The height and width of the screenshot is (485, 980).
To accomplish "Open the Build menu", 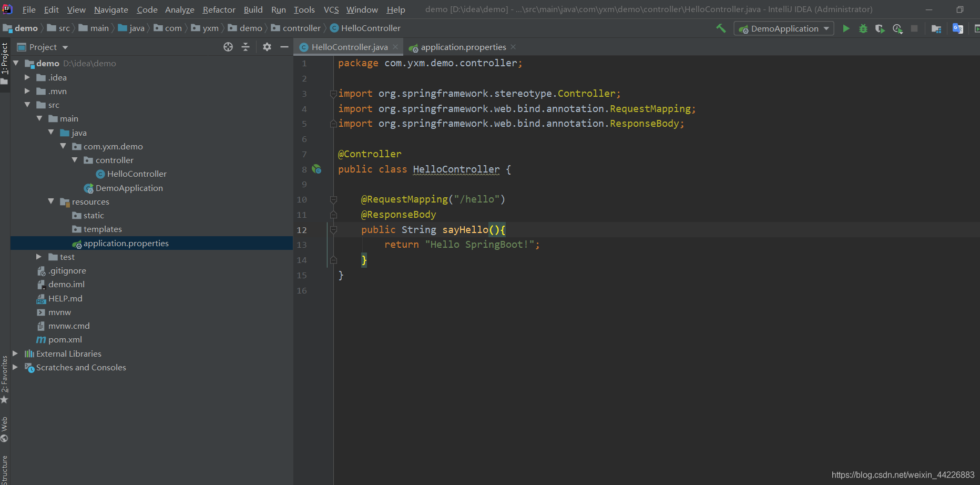I will [x=253, y=9].
